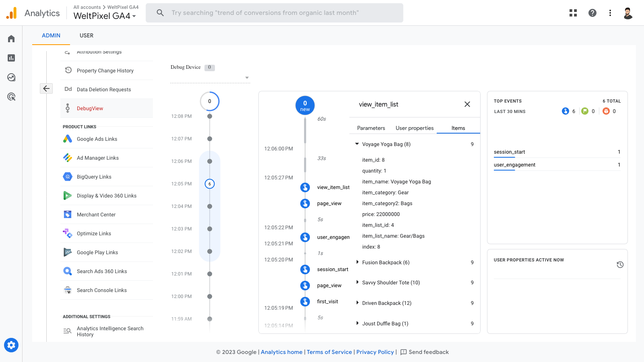Image resolution: width=644 pixels, height=362 pixels.
Task: Select the Parameters tab
Action: (371, 128)
